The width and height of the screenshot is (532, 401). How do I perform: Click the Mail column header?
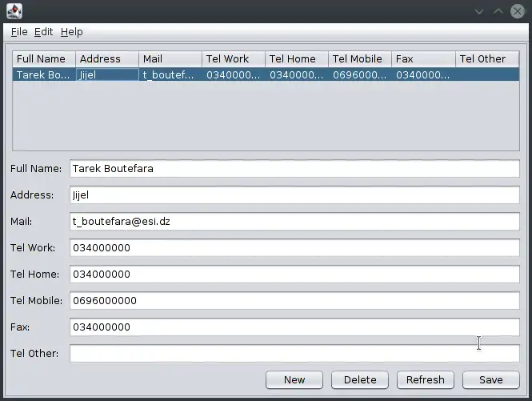pos(170,59)
